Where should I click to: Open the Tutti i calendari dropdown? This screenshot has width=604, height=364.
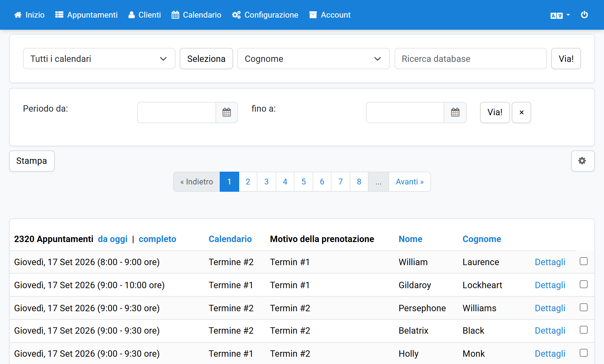[x=99, y=59]
